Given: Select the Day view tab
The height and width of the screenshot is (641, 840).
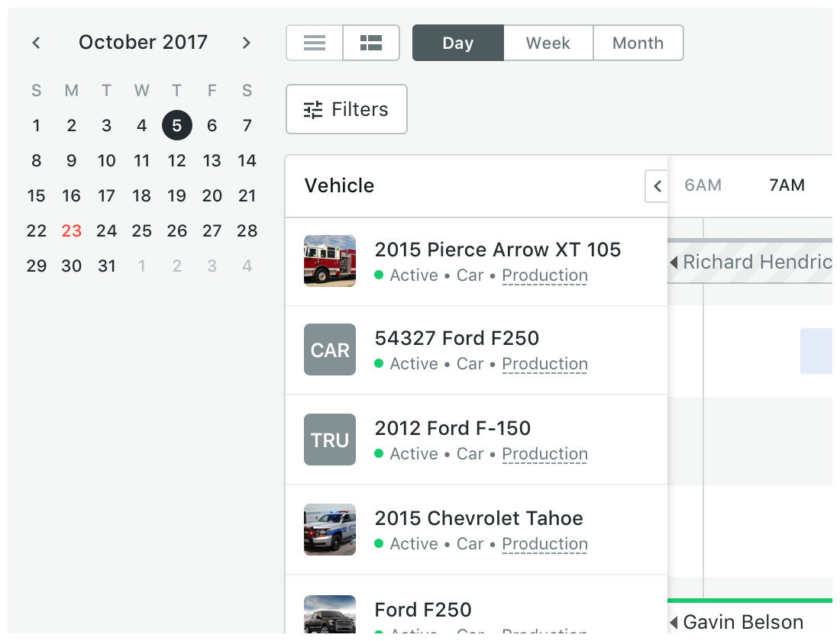Looking at the screenshot, I should 458,43.
